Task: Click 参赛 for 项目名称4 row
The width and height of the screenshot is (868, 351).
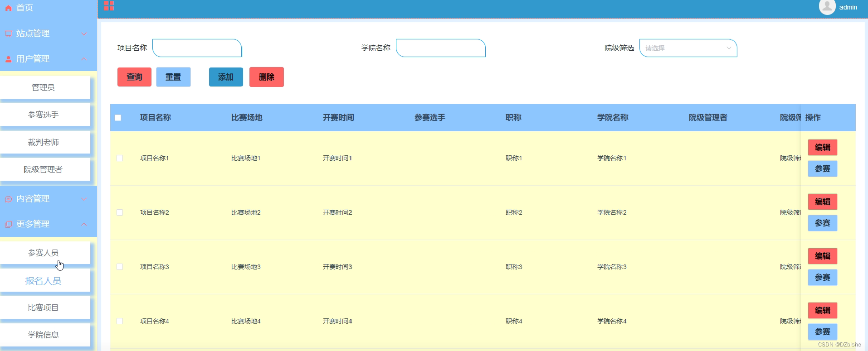Action: 823,332
